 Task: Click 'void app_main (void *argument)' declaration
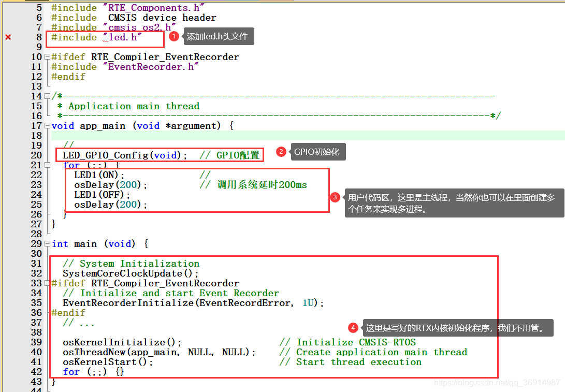tap(136, 126)
